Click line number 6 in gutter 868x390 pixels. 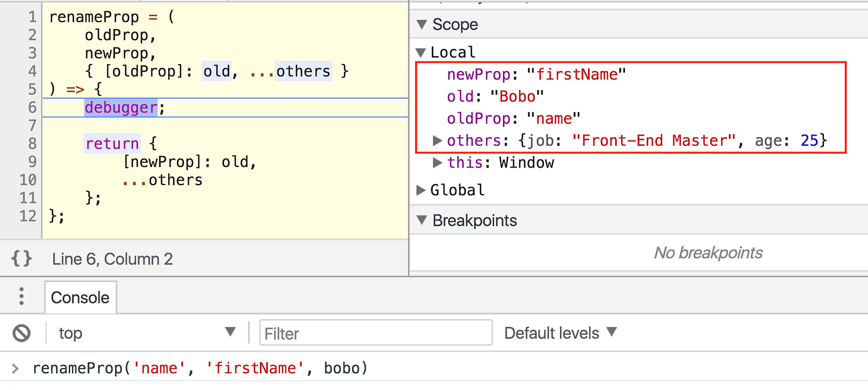pos(32,107)
